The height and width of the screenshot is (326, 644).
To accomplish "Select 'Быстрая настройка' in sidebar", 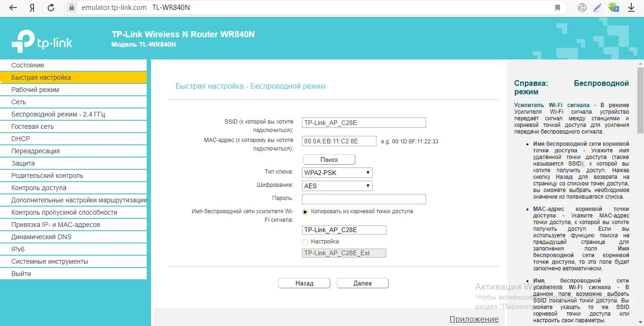I will [x=73, y=77].
